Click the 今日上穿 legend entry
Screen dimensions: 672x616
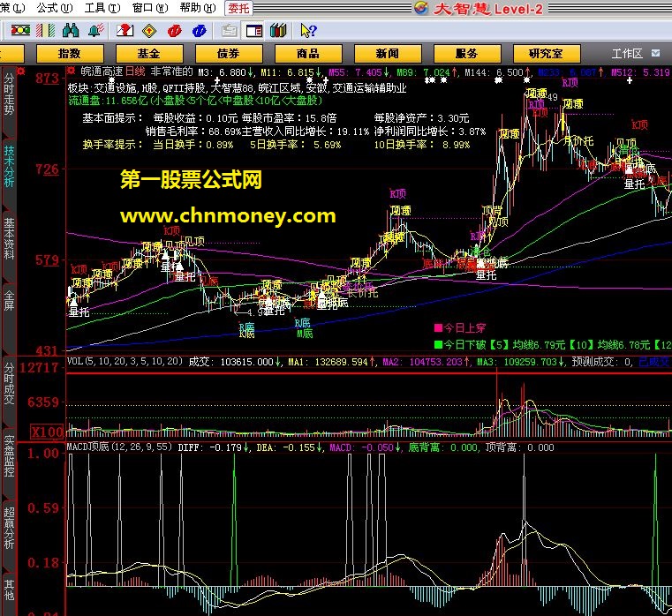[x=460, y=328]
